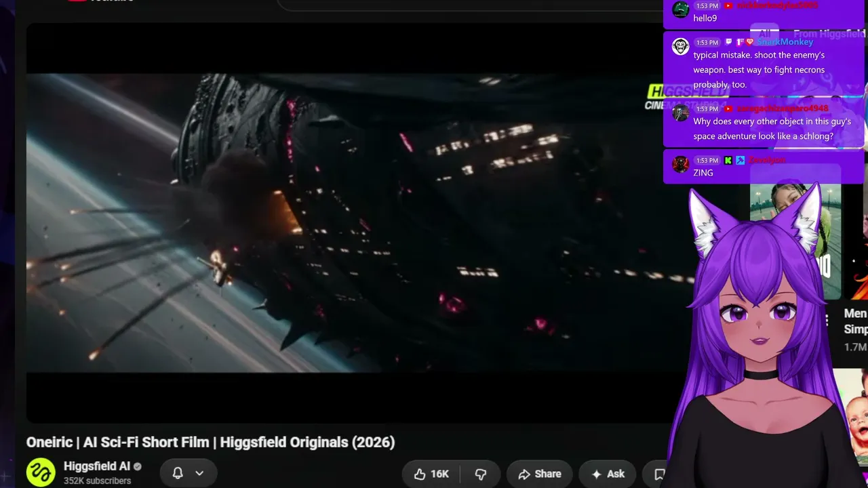The image size is (868, 488).
Task: Click the heart badge on SharkMonkey's message
Action: [x=750, y=42]
